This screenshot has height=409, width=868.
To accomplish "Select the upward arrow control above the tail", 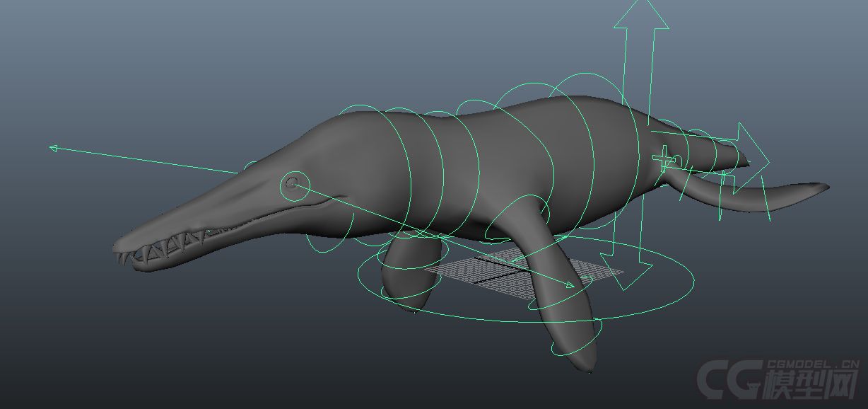I will (641, 21).
